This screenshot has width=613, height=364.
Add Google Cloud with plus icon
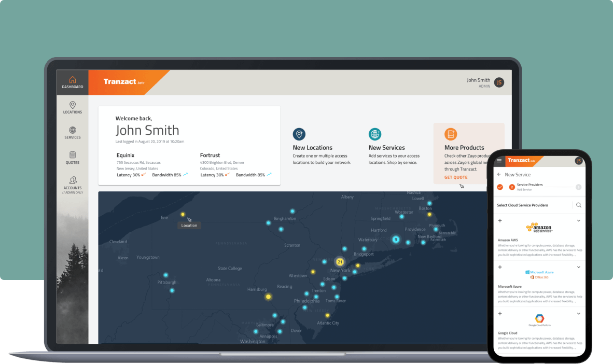[500, 314]
